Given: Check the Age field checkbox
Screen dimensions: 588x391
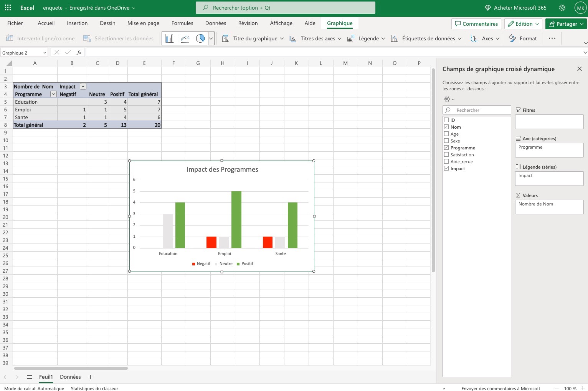Looking at the screenshot, I should [446, 134].
